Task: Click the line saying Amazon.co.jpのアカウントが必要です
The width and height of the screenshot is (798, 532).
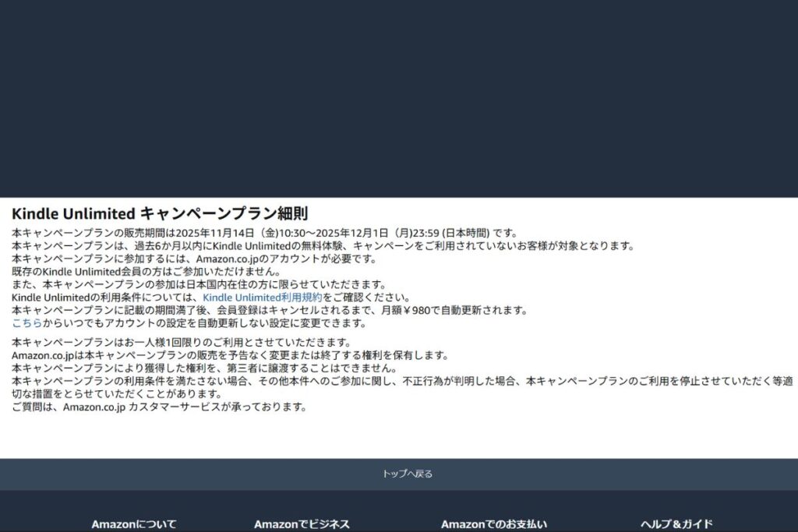Action: 195,259
